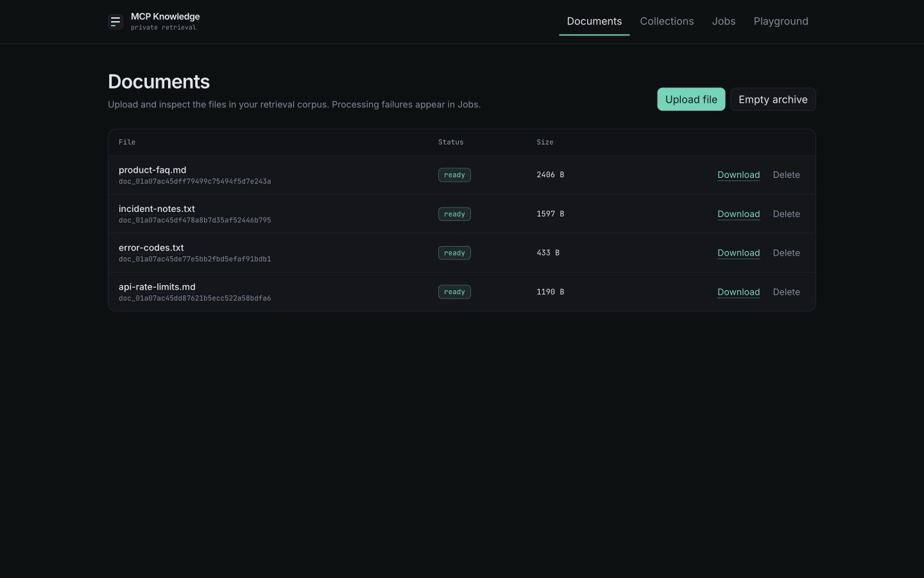924x578 pixels.
Task: Download incident-notes.txt
Action: pyautogui.click(x=739, y=214)
